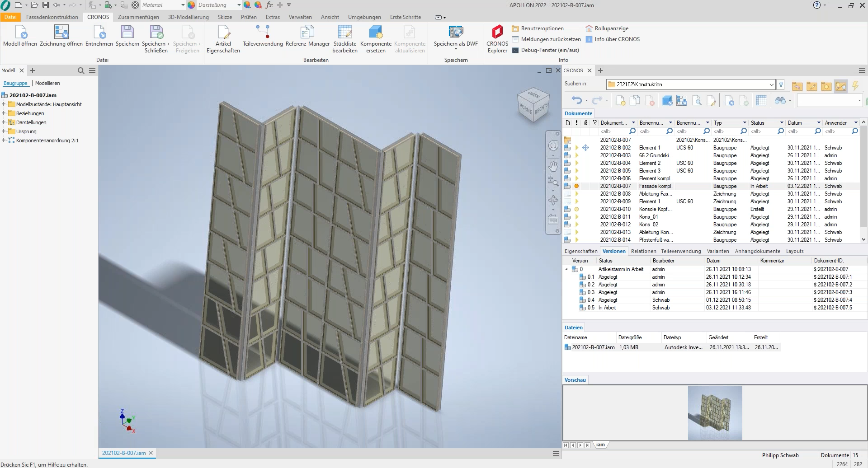Click the Referenz-Manager icon
Viewport: 868px width, 468px height.
[307, 33]
